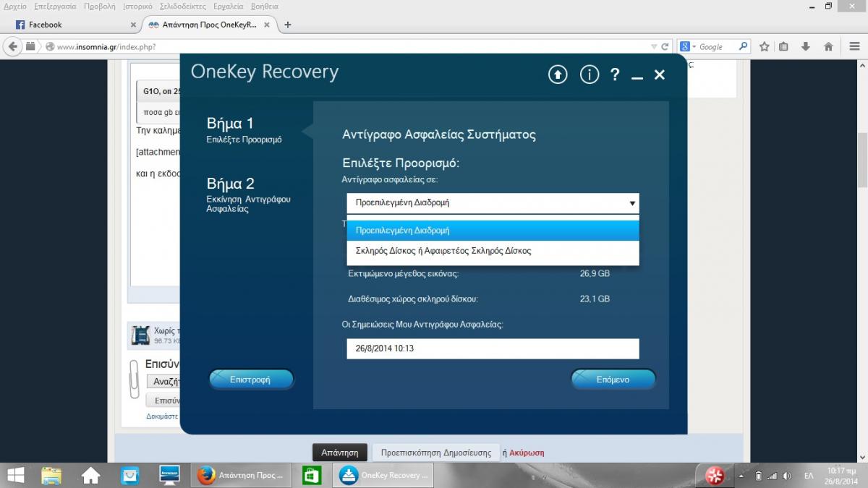The width and height of the screenshot is (868, 488).
Task: Click the battery icon in the tray
Action: click(758, 476)
